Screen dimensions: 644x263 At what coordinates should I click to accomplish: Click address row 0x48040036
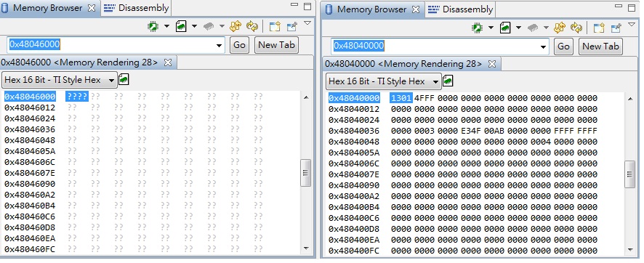click(354, 131)
